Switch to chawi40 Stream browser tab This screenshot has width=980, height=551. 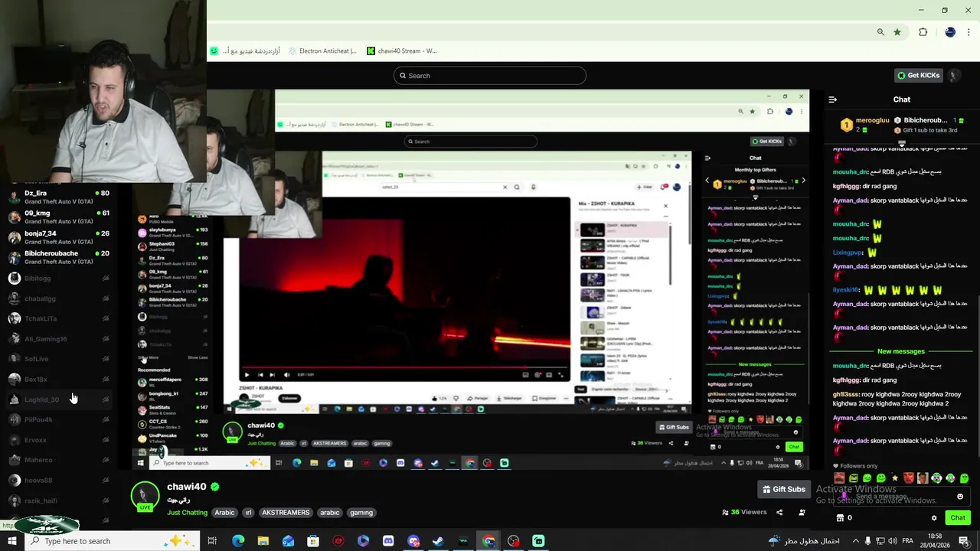point(401,51)
